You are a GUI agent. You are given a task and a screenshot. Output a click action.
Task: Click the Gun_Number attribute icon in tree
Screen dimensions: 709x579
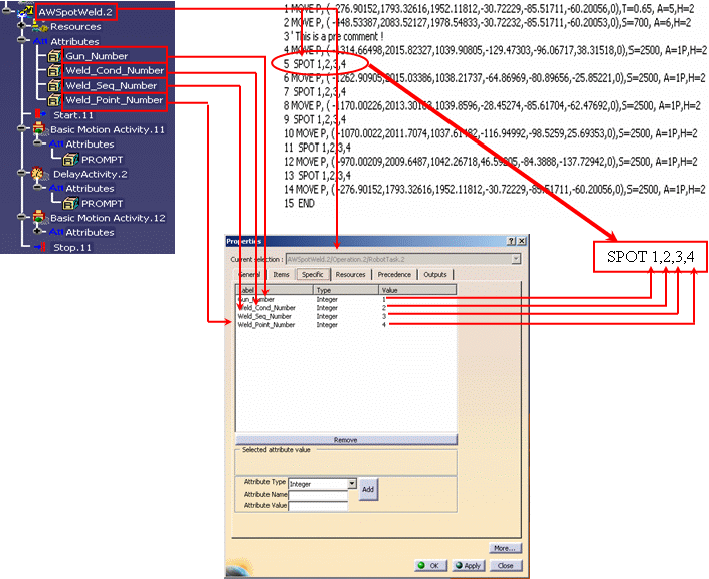click(53, 56)
